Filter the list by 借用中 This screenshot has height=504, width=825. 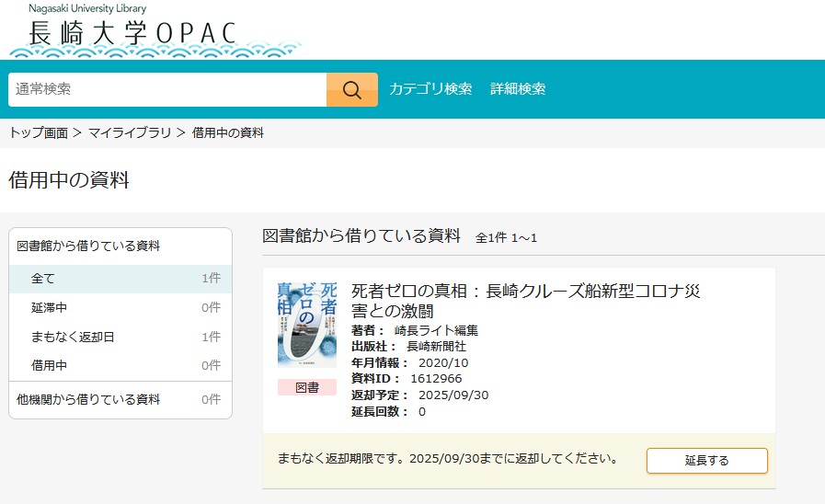[x=49, y=365]
